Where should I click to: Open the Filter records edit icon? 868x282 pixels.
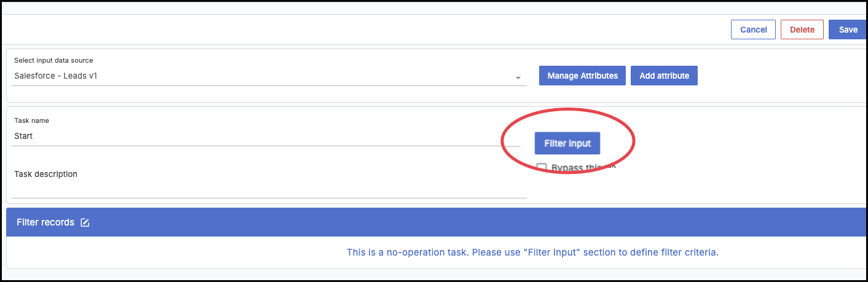[x=85, y=222]
